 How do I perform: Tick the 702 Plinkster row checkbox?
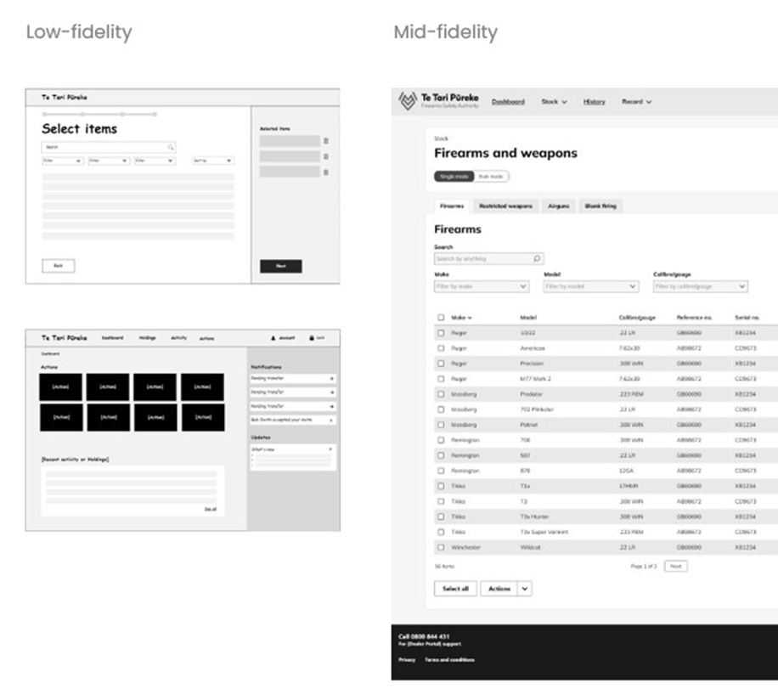click(441, 409)
